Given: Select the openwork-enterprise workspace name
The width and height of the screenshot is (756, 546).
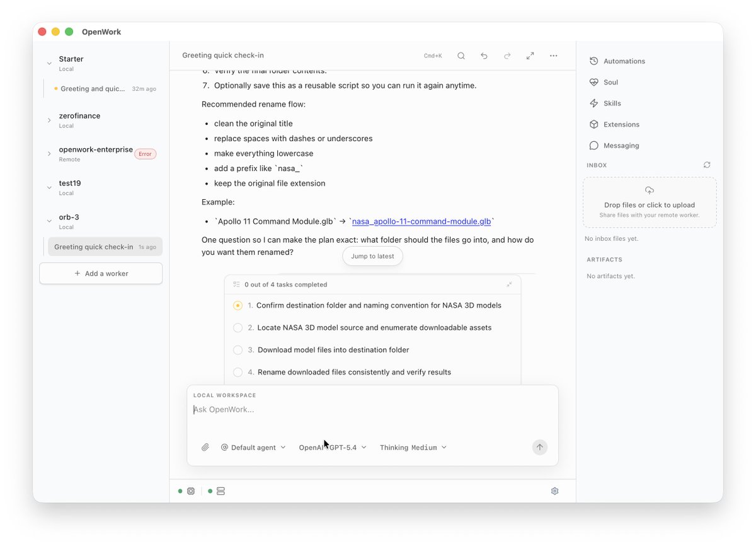Looking at the screenshot, I should (96, 150).
